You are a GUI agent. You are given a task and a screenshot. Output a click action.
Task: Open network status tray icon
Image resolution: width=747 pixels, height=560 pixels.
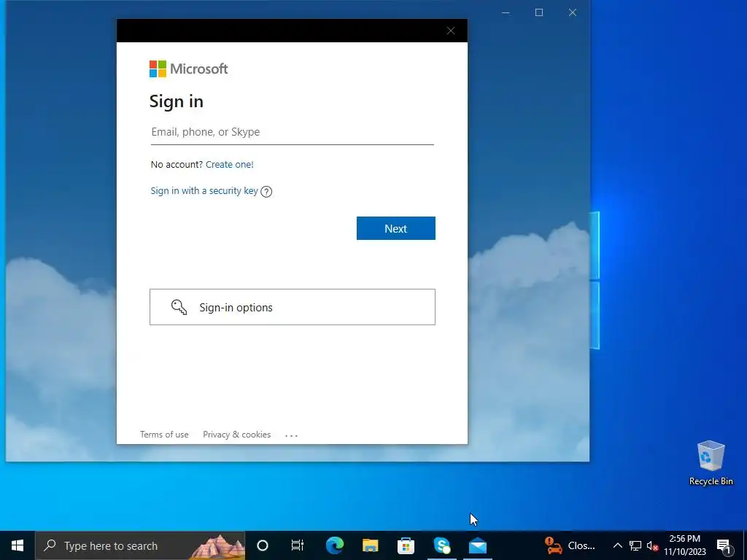click(x=635, y=545)
